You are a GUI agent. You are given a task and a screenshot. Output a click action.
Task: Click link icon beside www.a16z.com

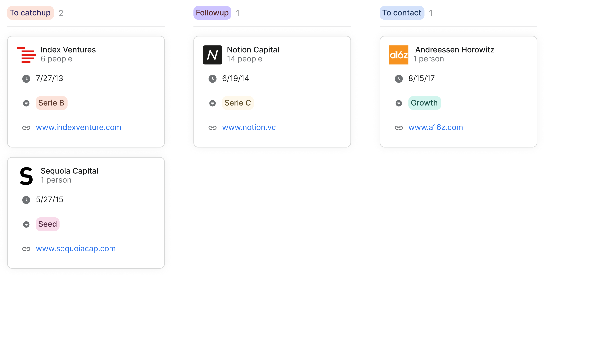point(399,128)
